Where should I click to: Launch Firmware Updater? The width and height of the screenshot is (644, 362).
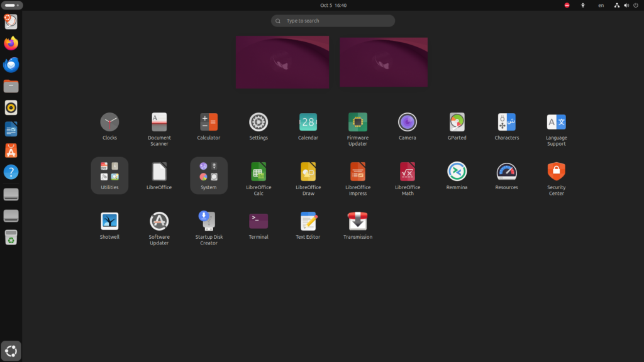tap(358, 129)
